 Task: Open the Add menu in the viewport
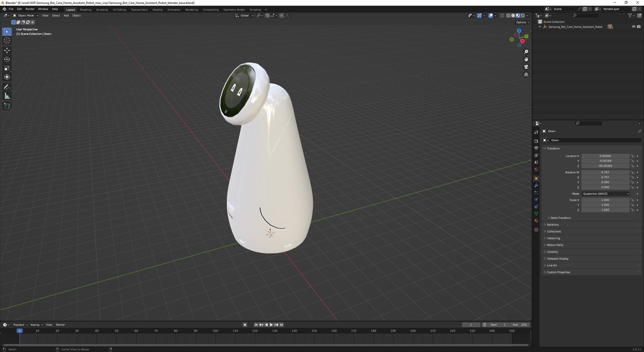click(x=66, y=16)
